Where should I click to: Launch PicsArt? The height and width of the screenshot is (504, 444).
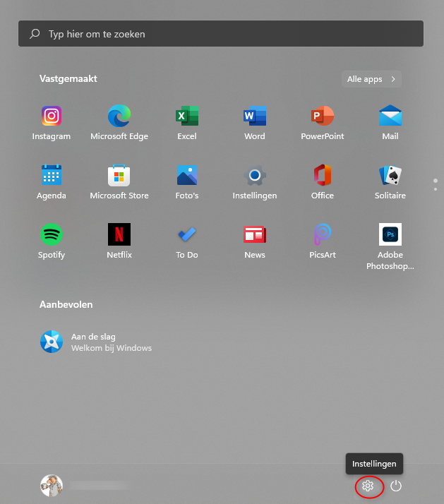click(323, 241)
